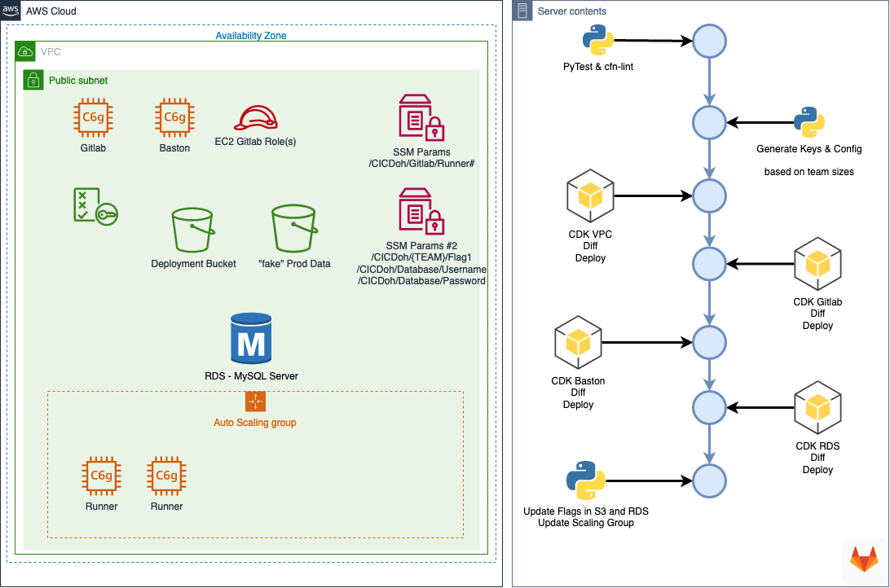
Task: Click the "/CICDoh/Database/Username" text
Action: coord(421,270)
